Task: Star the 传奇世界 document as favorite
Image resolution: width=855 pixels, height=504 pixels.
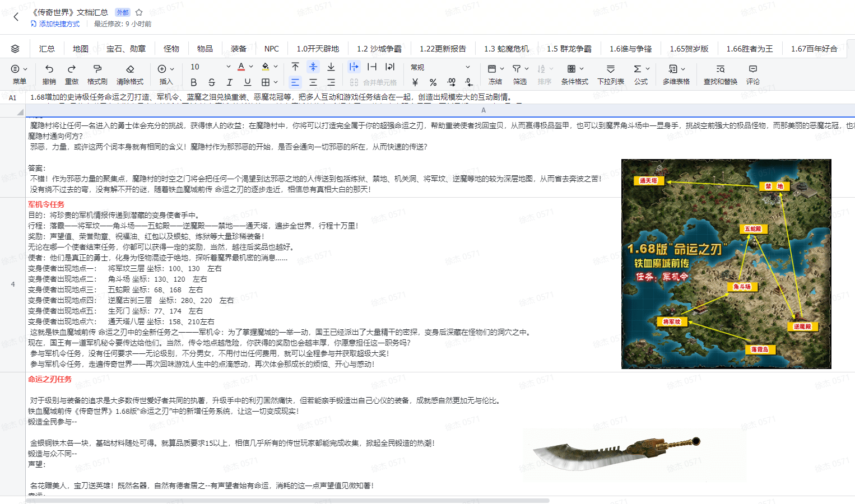Action: pos(139,12)
